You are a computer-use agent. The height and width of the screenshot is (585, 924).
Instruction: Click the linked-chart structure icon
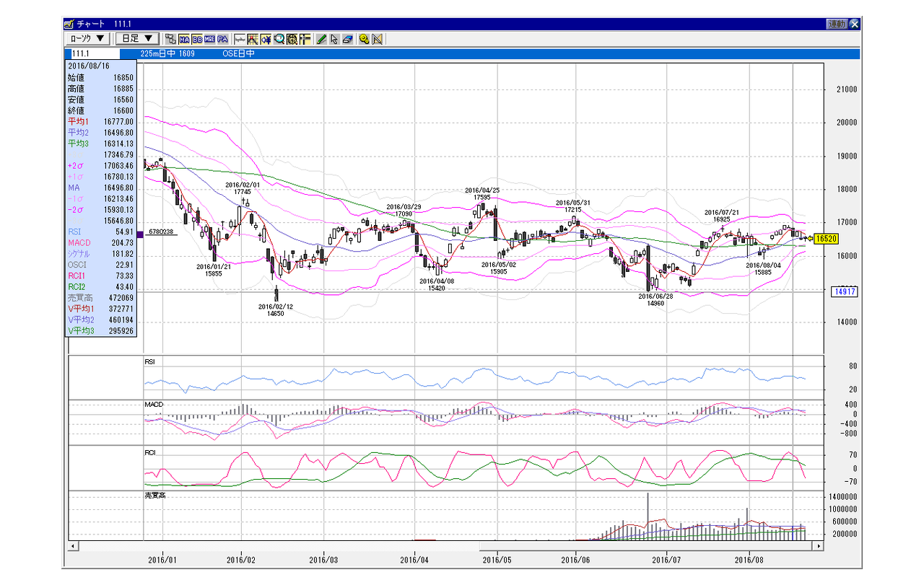point(170,38)
